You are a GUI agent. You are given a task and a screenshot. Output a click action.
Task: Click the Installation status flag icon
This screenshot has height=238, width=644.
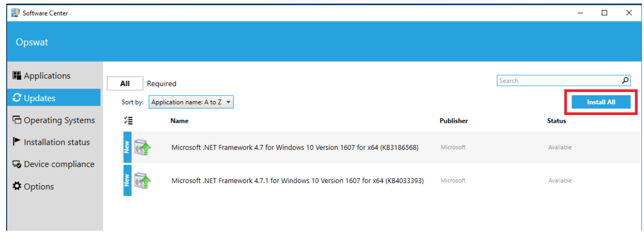coord(17,142)
